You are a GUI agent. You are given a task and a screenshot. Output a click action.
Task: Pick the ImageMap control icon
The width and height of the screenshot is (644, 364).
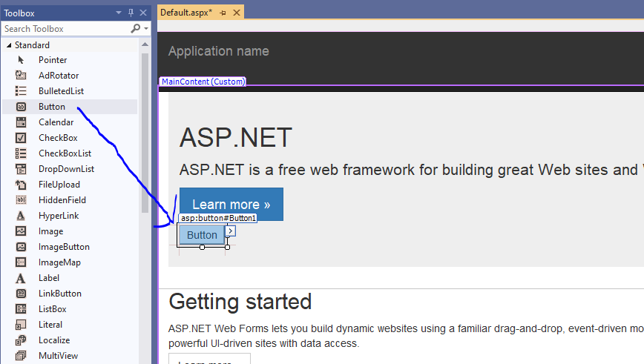coord(21,262)
